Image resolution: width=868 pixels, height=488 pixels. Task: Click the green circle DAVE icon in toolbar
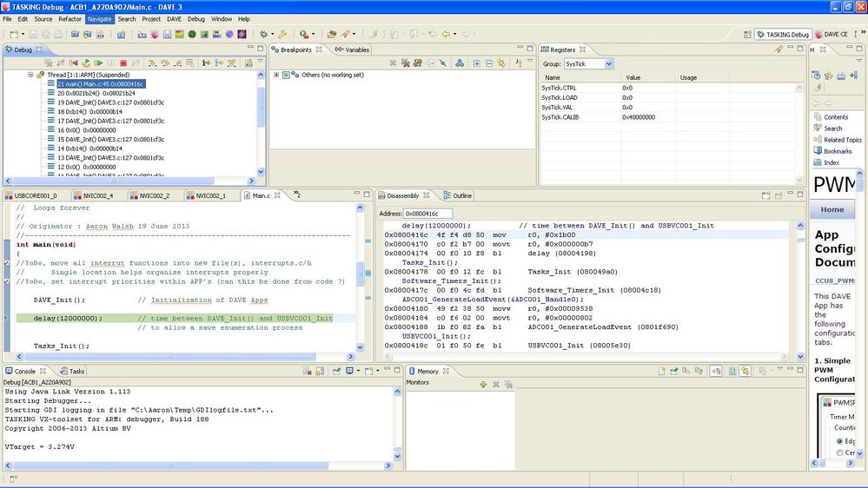191,35
